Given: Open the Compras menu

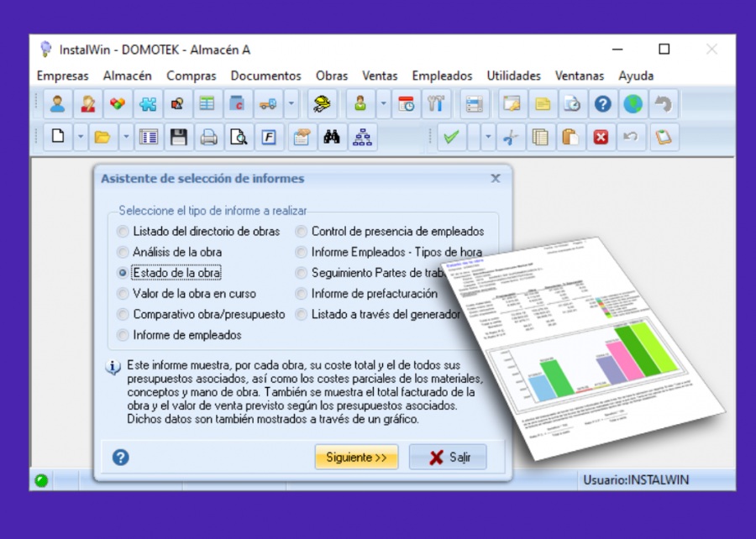Looking at the screenshot, I should coord(191,76).
